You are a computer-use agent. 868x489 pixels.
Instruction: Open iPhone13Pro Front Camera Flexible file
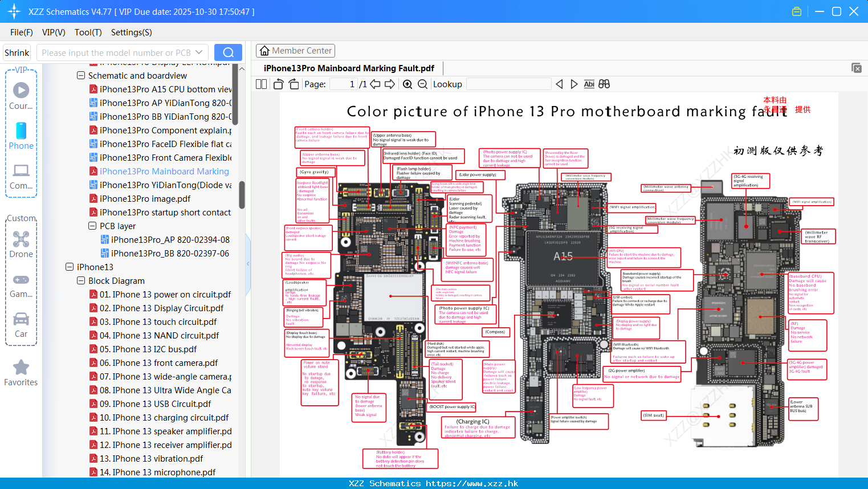coord(161,157)
